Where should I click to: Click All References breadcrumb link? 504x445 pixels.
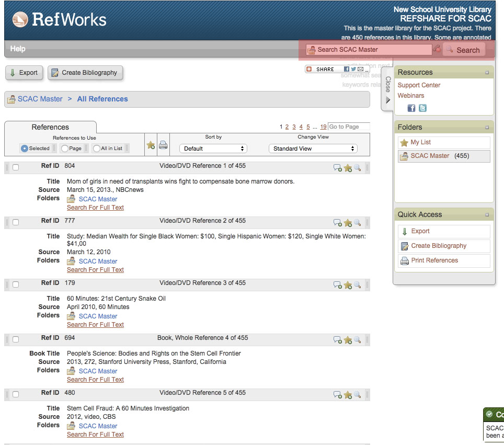tap(102, 99)
